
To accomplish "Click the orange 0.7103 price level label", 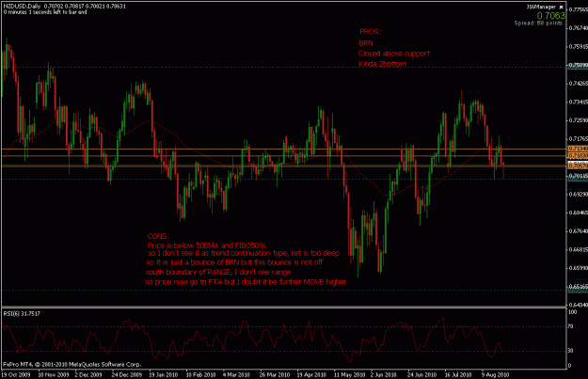I will coord(578,155).
